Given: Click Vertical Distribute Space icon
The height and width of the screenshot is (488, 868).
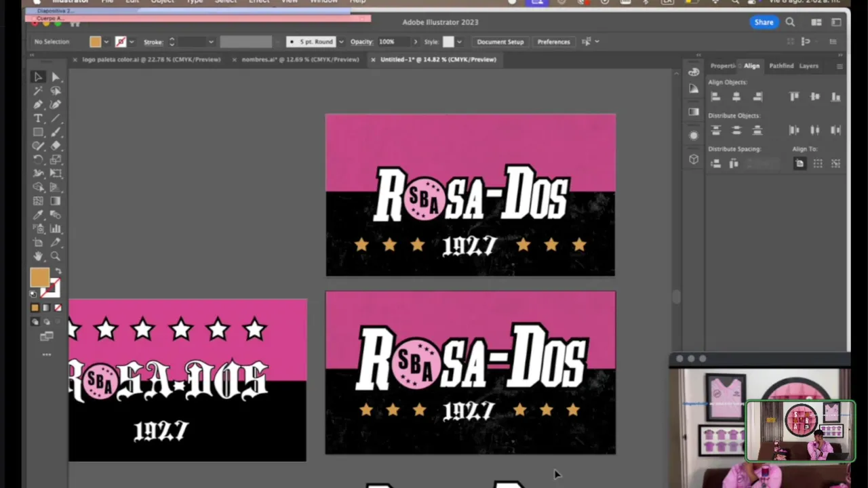Looking at the screenshot, I should tap(715, 163).
